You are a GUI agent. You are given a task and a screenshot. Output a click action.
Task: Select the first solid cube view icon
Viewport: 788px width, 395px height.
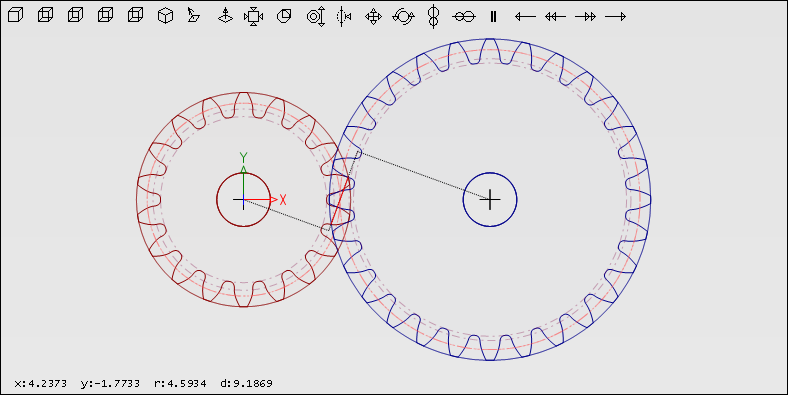16,16
